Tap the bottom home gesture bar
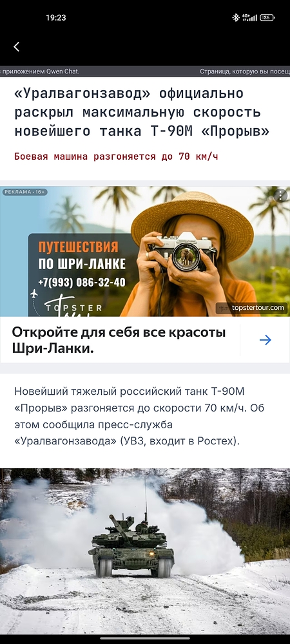The width and height of the screenshot is (290, 644). tap(145, 638)
